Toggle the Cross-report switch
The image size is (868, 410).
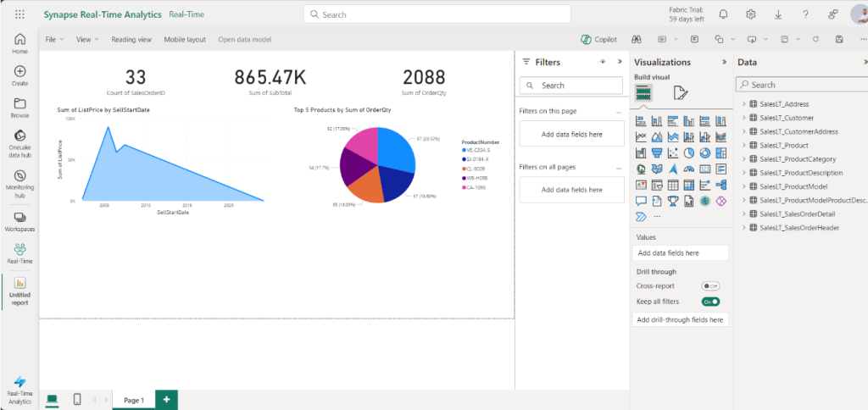click(710, 286)
